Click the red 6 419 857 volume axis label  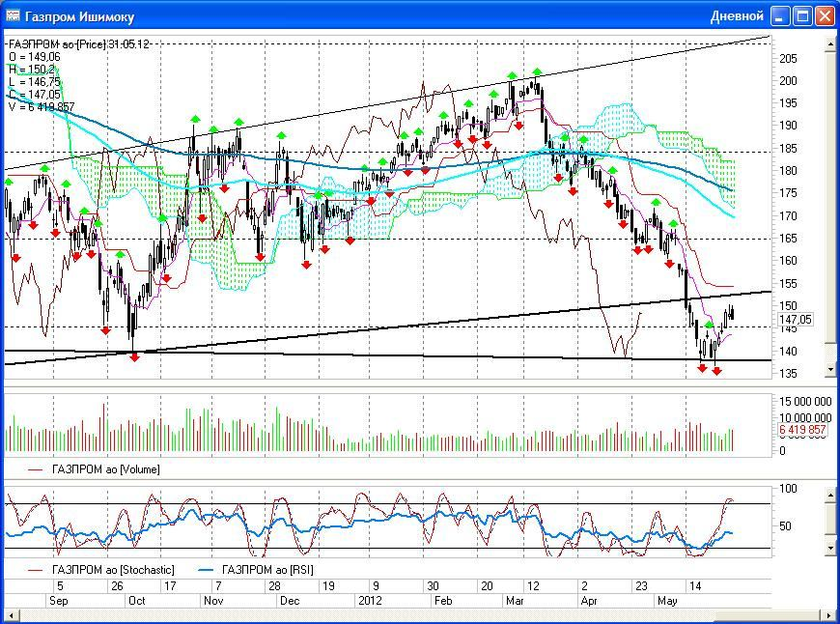coord(801,430)
